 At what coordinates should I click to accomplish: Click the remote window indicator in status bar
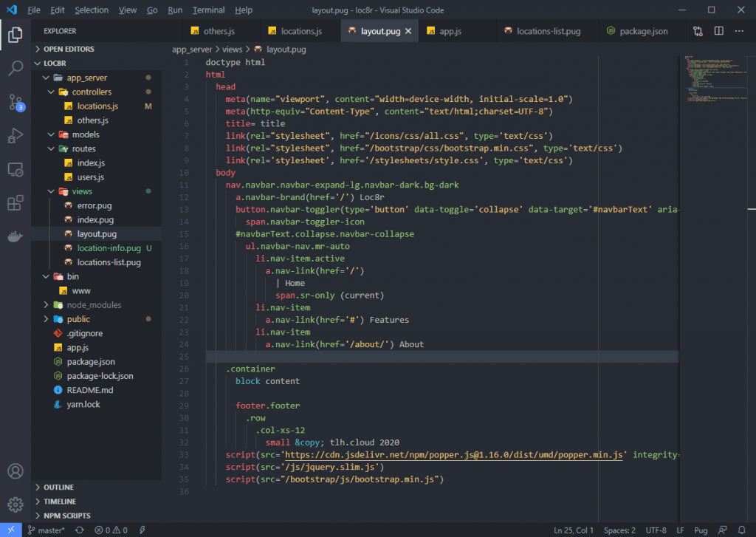(x=10, y=530)
